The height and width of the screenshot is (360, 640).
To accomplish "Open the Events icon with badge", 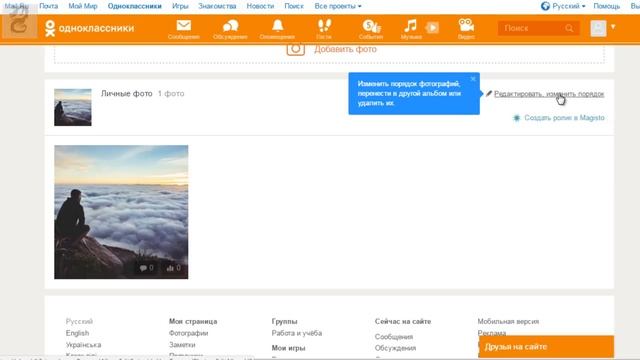I will (371, 26).
